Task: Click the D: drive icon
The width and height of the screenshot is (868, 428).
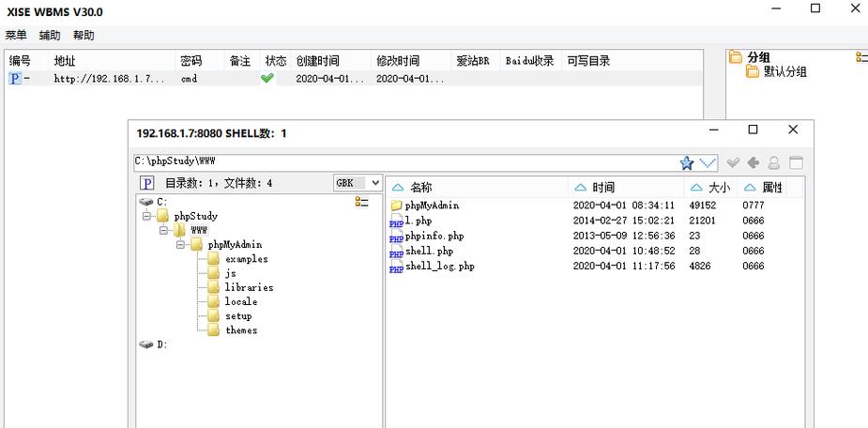Action: click(146, 344)
